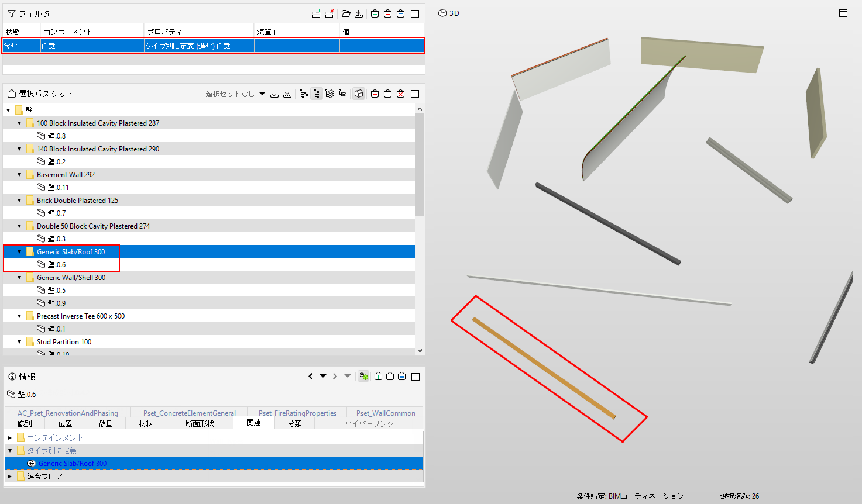Screen dimensions: 862x504
Task: Follow the Generic Slab/Roof 300 link
Action: pyautogui.click(x=73, y=463)
